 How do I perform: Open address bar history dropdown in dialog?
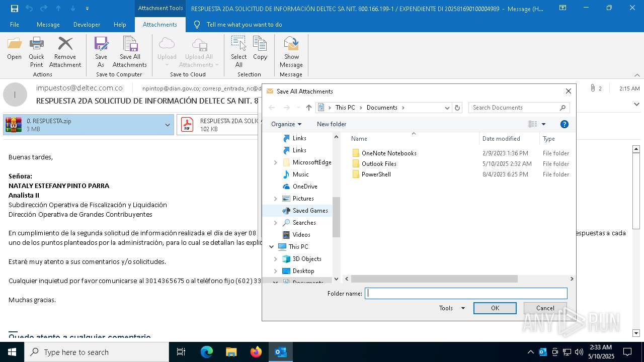click(447, 108)
